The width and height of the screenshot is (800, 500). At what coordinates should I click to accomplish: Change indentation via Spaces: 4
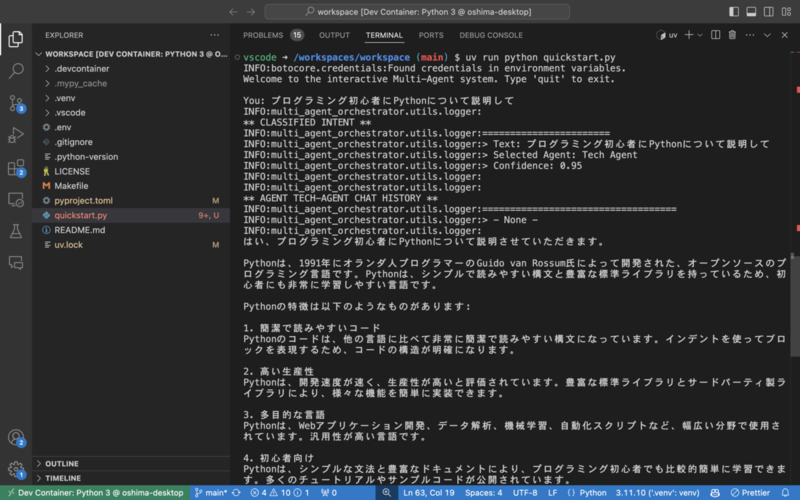tap(484, 493)
